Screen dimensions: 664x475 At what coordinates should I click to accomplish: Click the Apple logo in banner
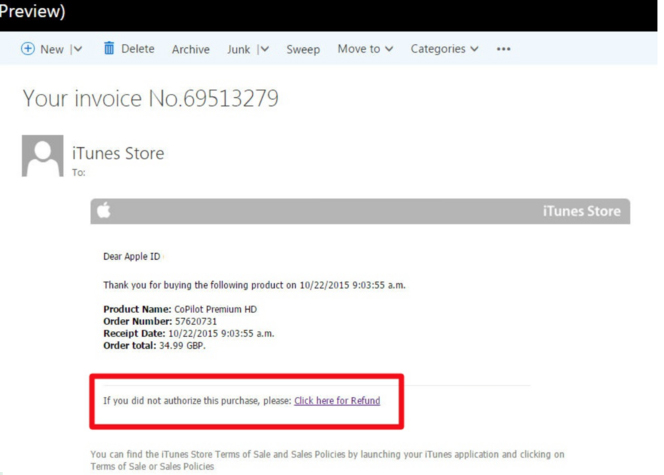104,210
